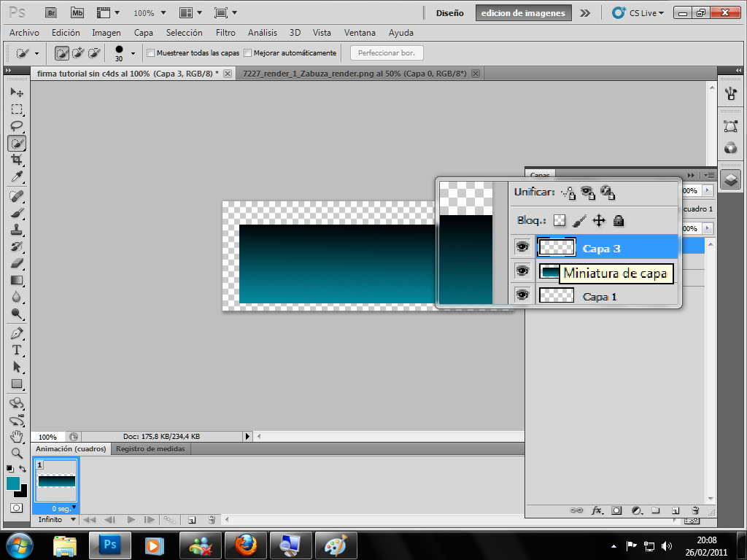Open the Layers panel options menu

pyautogui.click(x=708, y=175)
